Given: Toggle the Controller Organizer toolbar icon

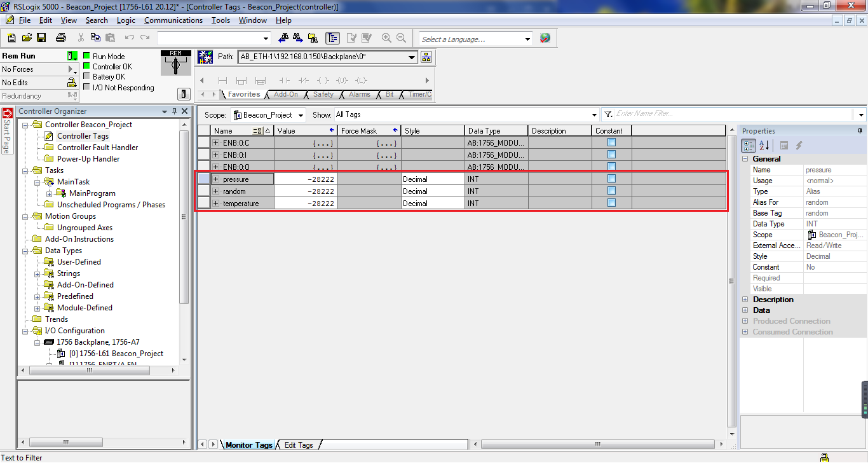Looking at the screenshot, I should [332, 38].
